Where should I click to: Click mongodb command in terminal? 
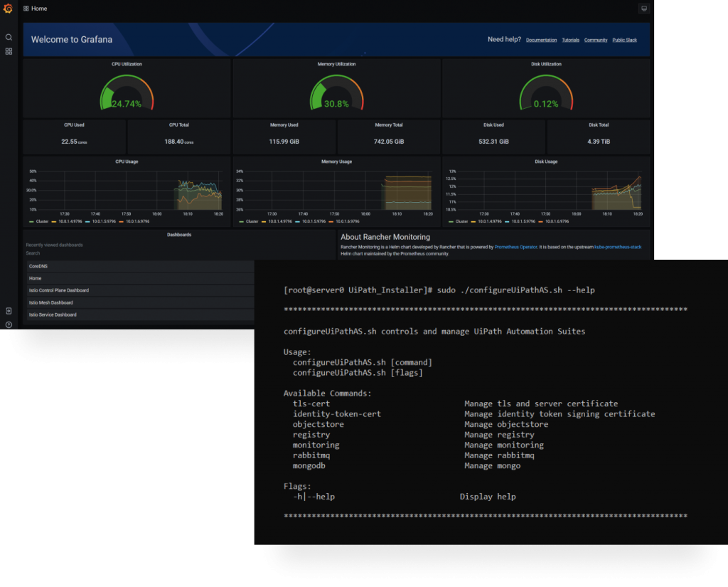pyautogui.click(x=309, y=466)
